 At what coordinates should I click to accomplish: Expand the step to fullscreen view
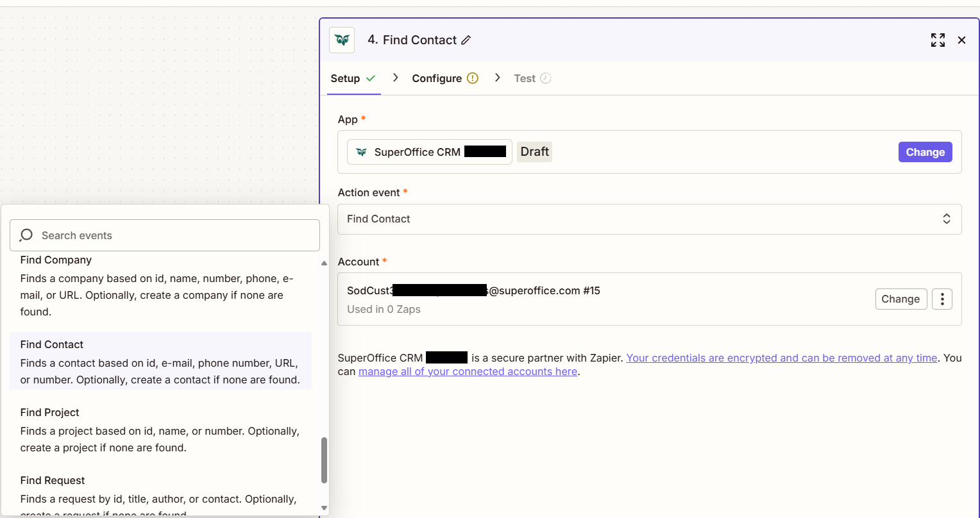point(938,40)
